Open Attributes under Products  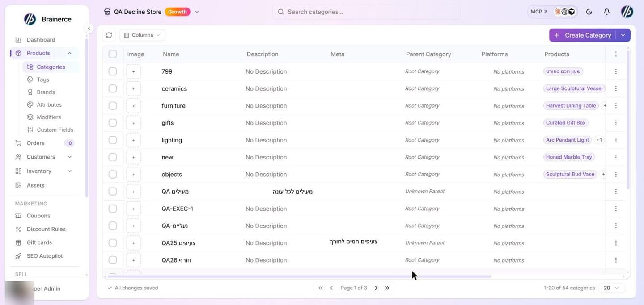pos(49,104)
